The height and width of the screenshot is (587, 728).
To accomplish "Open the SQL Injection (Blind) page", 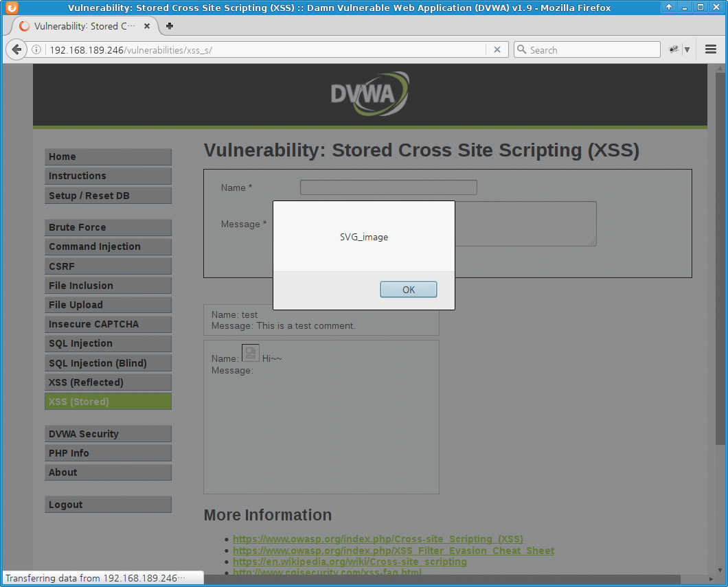I will (x=109, y=363).
